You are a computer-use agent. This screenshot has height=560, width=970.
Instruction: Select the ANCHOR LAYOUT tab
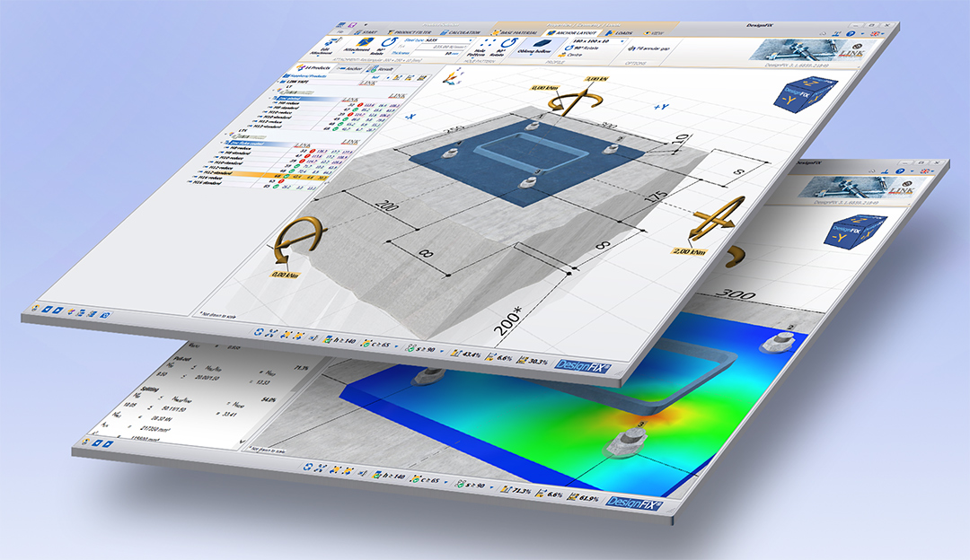click(571, 32)
